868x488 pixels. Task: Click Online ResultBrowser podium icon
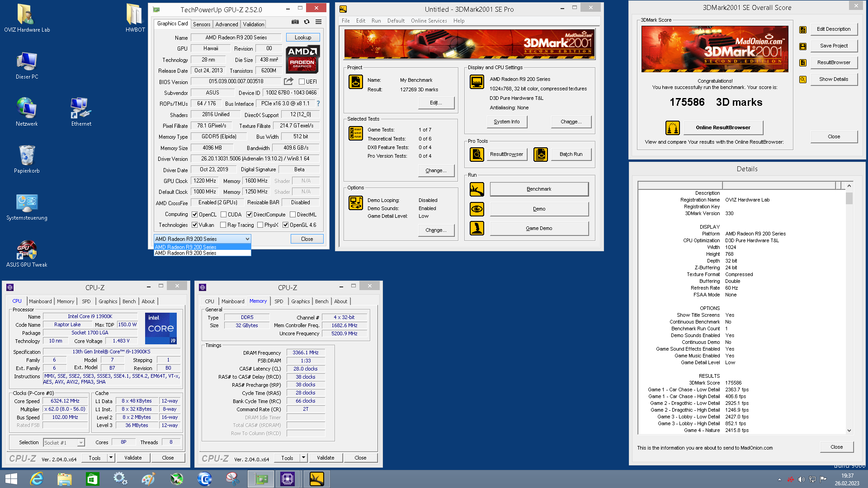673,128
